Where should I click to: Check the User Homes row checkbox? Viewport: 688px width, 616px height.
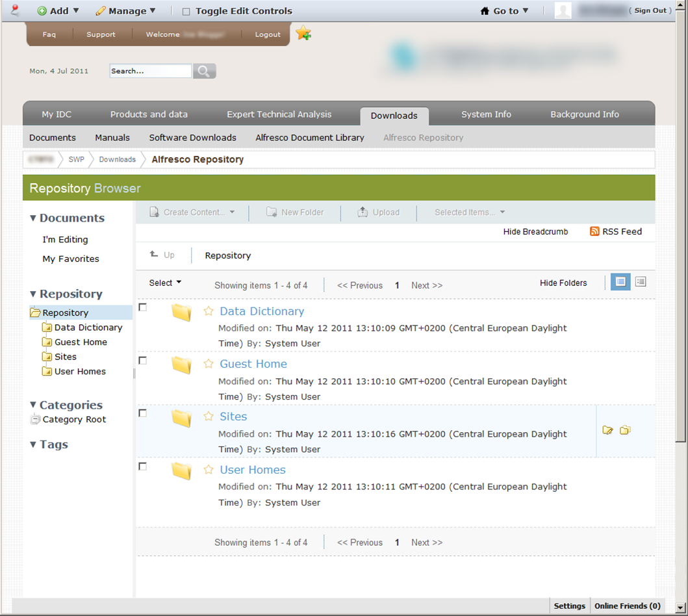tap(142, 467)
